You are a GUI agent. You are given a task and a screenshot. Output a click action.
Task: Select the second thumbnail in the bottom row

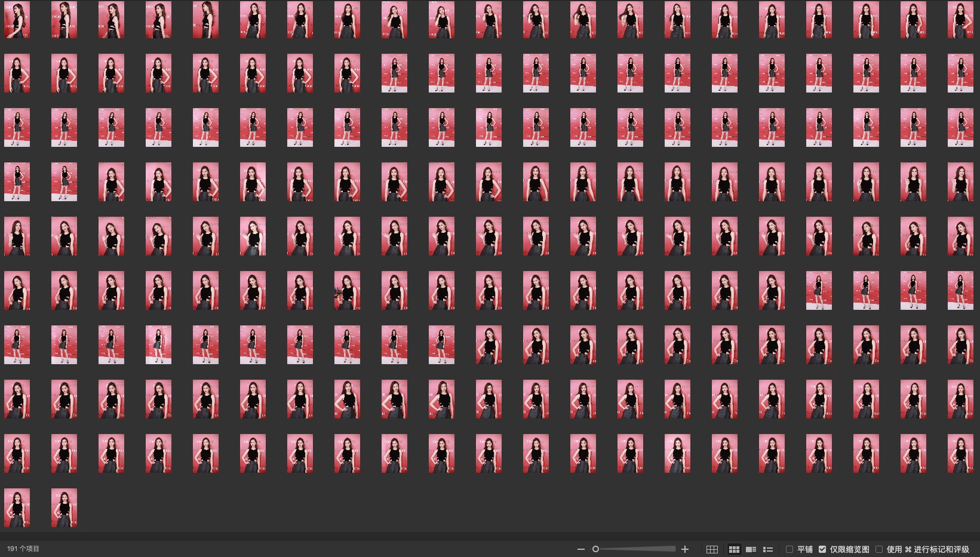pos(64,507)
